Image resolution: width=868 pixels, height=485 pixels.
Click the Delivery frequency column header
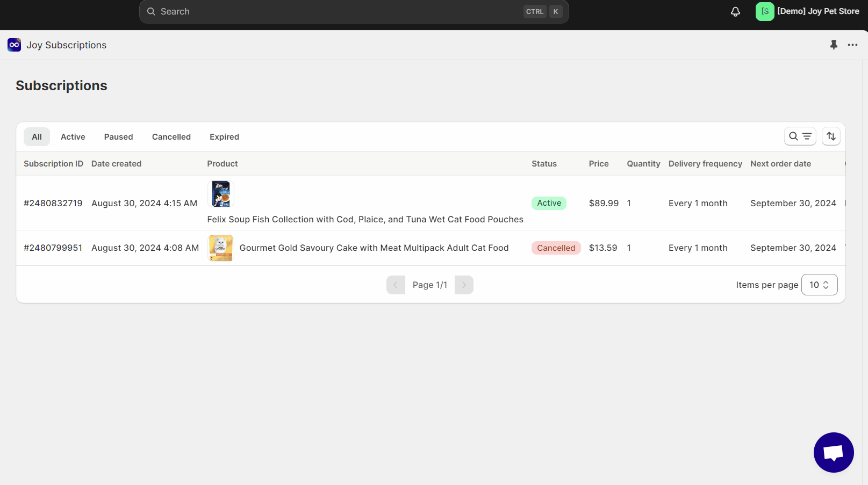(x=705, y=164)
